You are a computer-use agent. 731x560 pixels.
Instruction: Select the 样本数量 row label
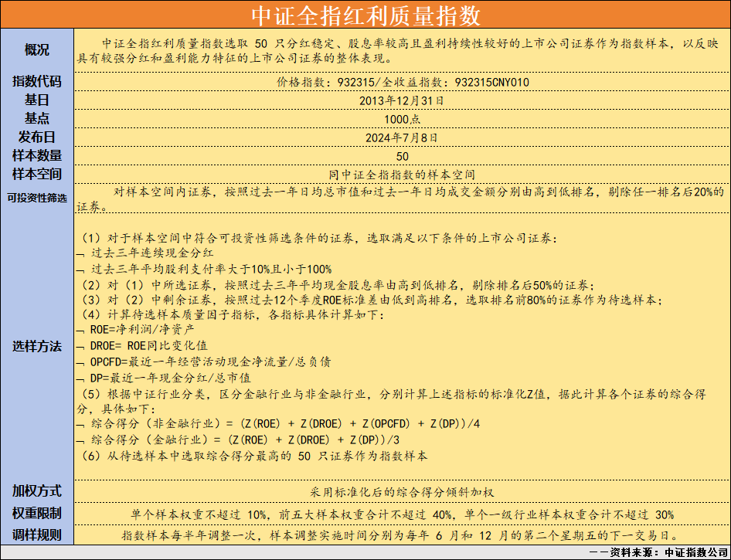click(37, 155)
